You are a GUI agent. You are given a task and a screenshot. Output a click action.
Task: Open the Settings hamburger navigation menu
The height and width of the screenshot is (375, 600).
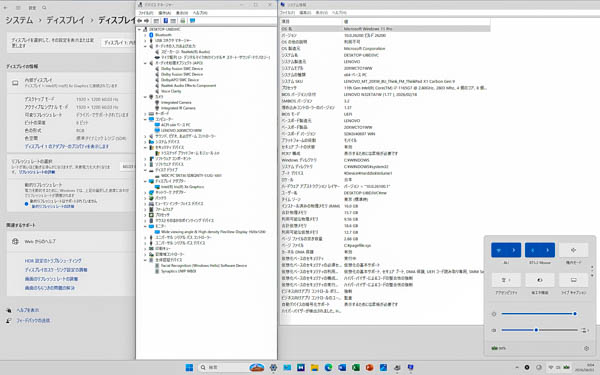click(x=18, y=8)
